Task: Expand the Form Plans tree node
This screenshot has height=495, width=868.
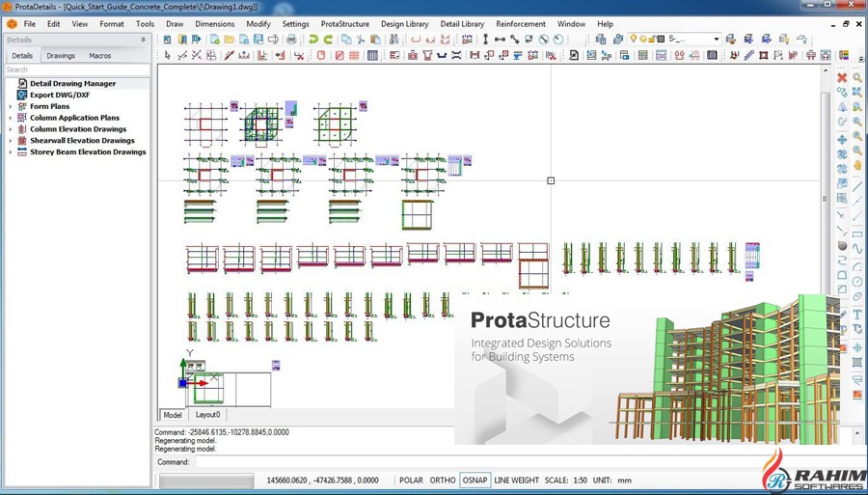Action: click(11, 106)
